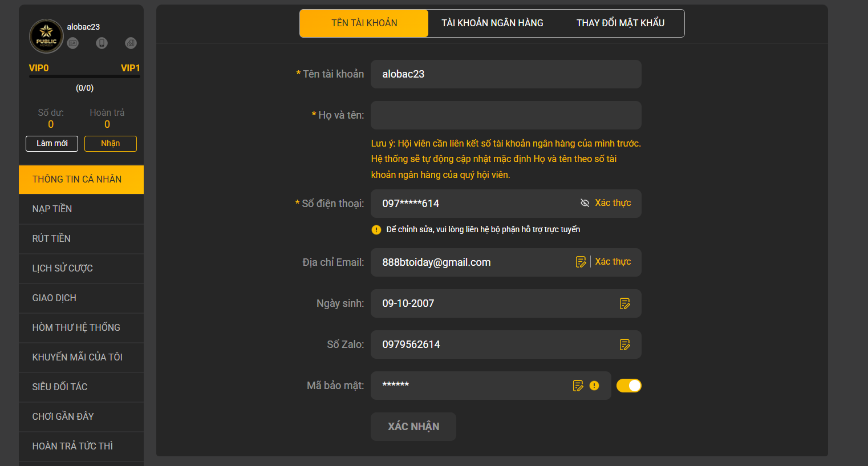Go to LỊCH SỬ CƯỢC in sidebar

(62, 269)
